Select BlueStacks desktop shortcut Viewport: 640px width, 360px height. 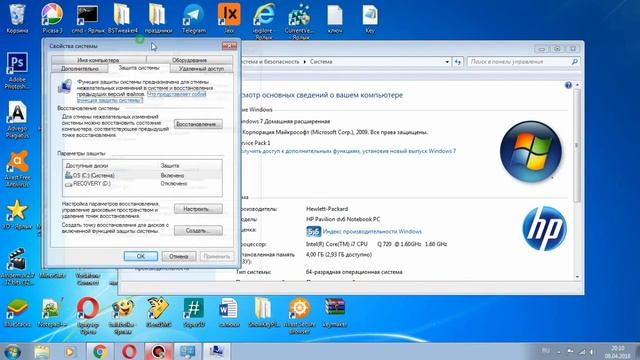coord(17,313)
